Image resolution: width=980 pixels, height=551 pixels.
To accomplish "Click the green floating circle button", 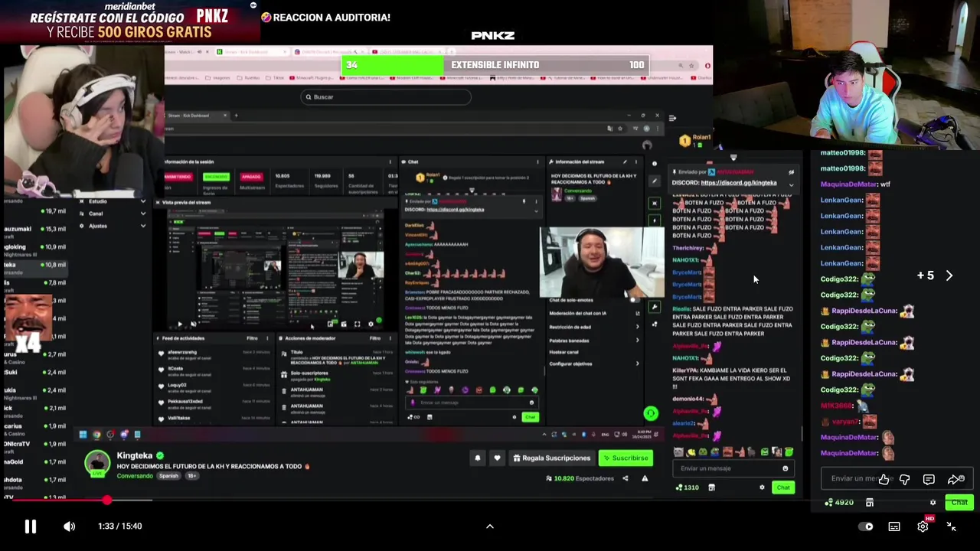I will click(x=651, y=414).
